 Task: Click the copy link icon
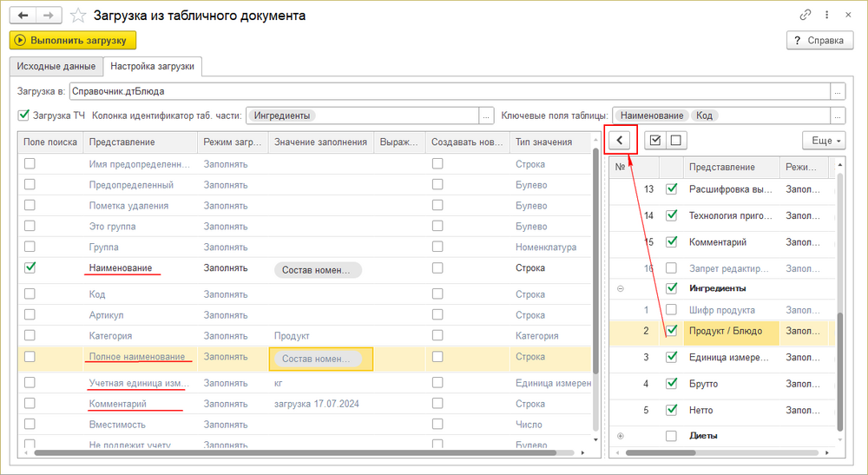pos(806,16)
